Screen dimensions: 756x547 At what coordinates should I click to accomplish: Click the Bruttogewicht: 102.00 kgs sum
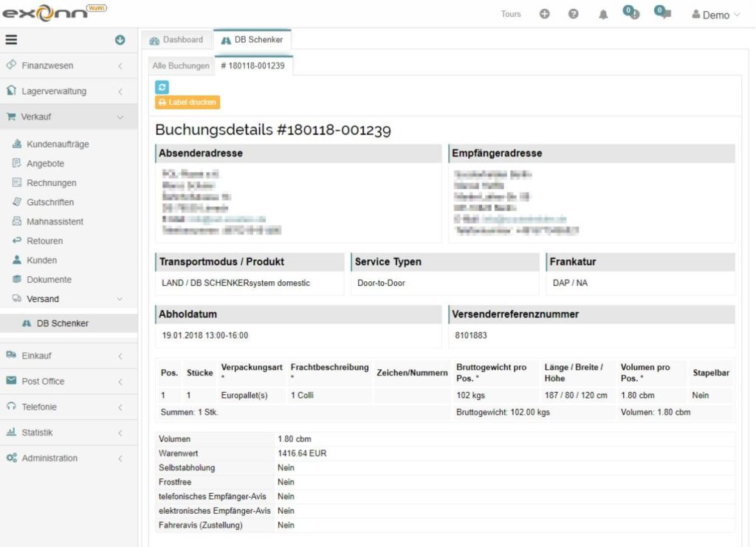(x=503, y=412)
